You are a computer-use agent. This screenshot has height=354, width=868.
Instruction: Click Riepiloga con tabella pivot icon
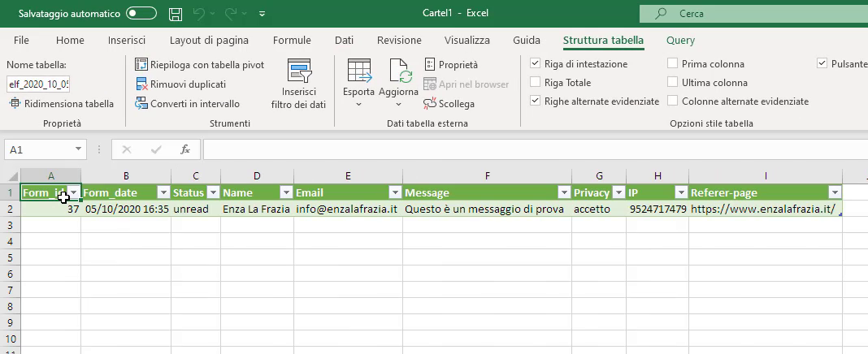coord(141,64)
